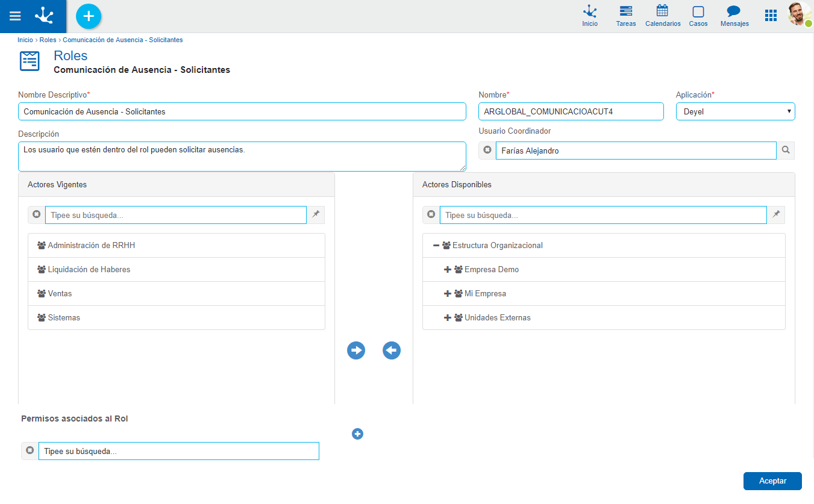Viewport: 814px width, 504px height.
Task: Select Administración de RRHH actor
Action: click(177, 246)
